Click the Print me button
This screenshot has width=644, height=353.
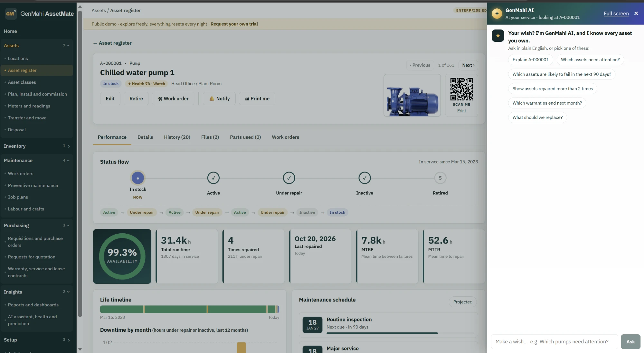tap(257, 98)
